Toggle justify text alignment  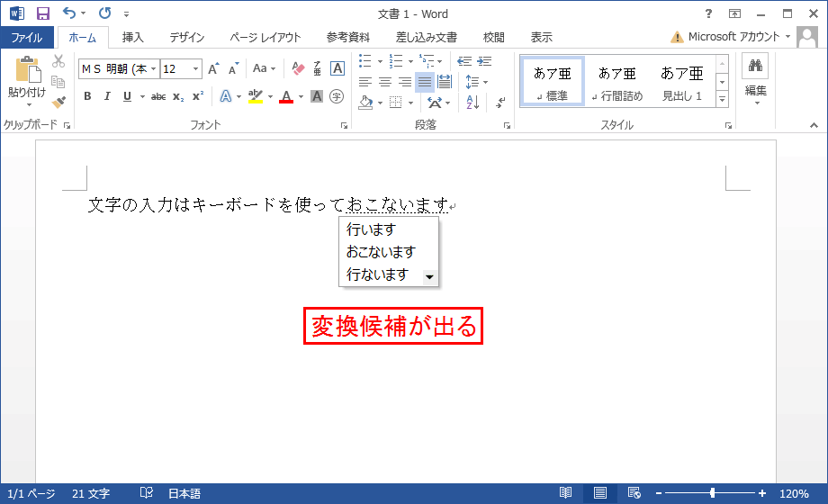425,82
